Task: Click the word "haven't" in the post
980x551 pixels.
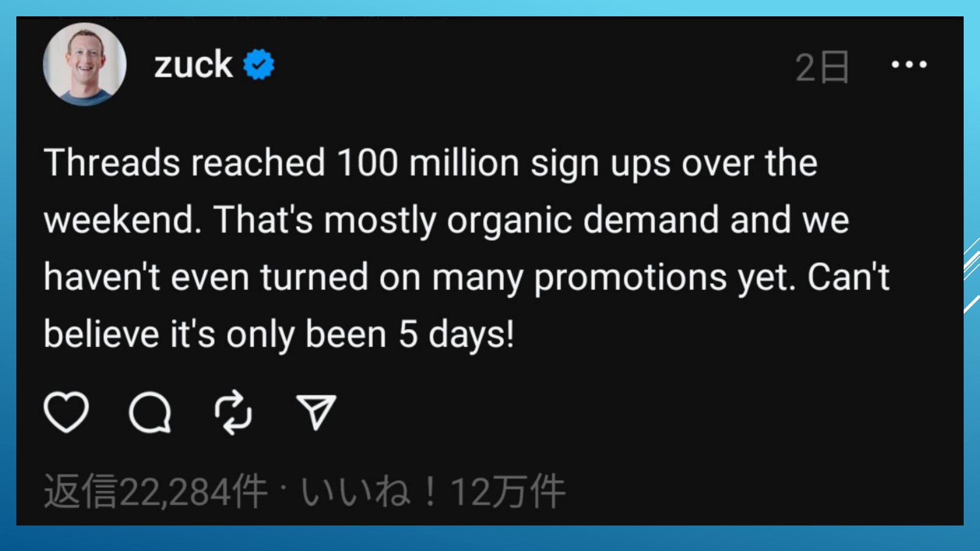Action: point(102,278)
